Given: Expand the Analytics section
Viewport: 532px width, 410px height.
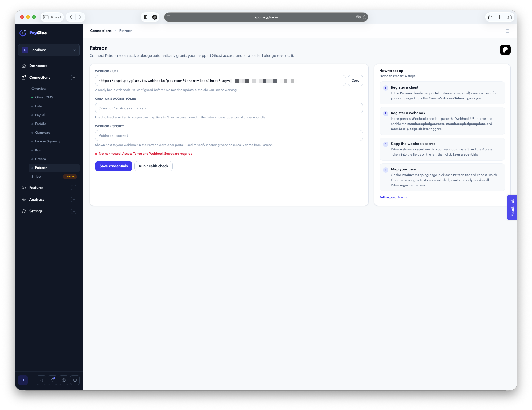Looking at the screenshot, I should [74, 200].
